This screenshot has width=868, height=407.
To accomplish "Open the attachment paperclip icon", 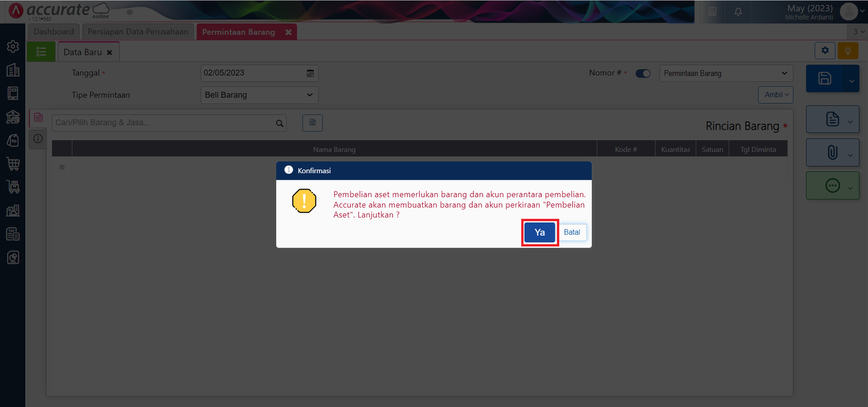I will tap(832, 152).
